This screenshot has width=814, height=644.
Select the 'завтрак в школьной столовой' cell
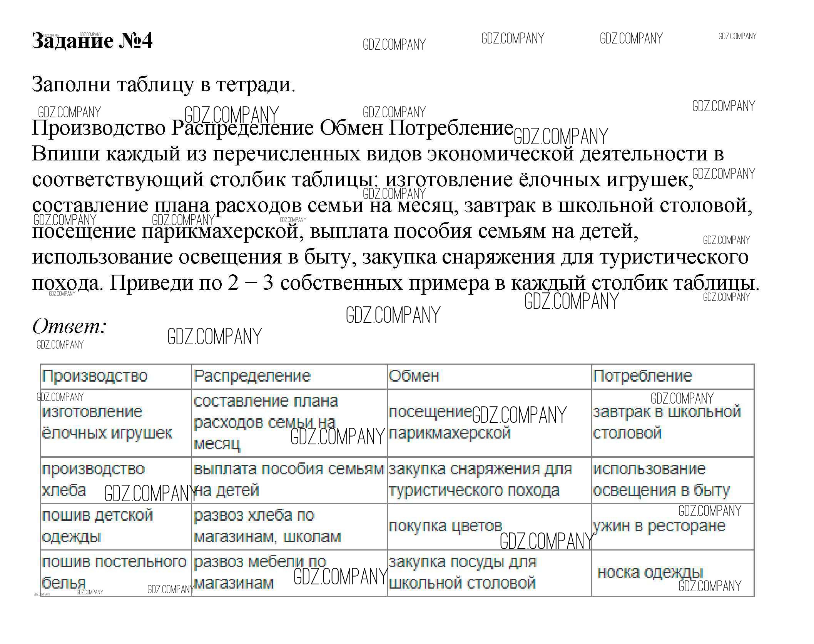tap(667, 422)
